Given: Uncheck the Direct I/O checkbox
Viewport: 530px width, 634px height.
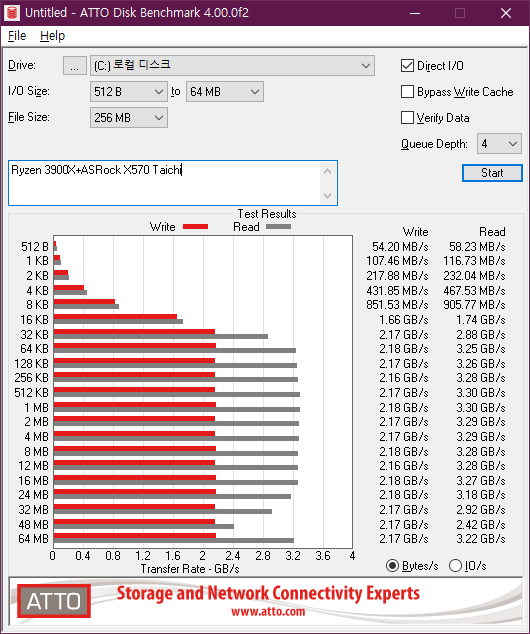Looking at the screenshot, I should 407,66.
